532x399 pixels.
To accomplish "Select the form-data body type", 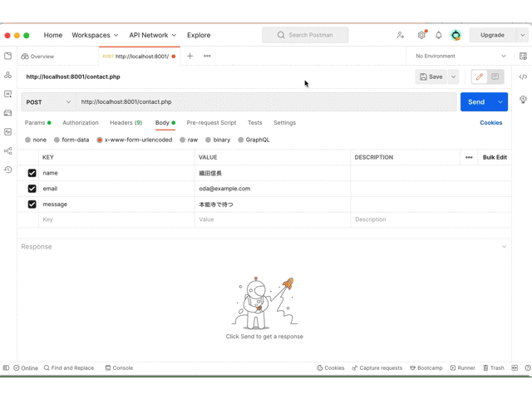I will [x=57, y=140].
